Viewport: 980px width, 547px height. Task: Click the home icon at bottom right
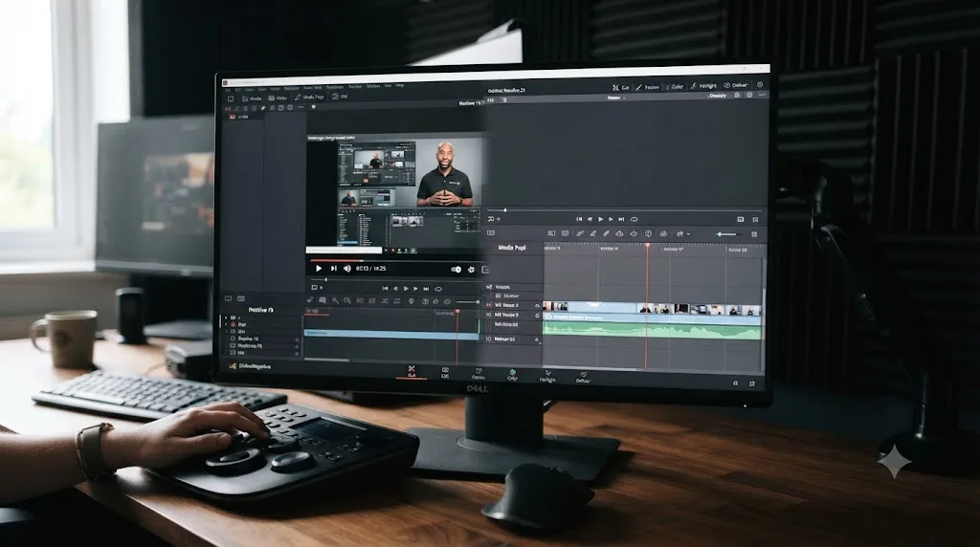[735, 383]
